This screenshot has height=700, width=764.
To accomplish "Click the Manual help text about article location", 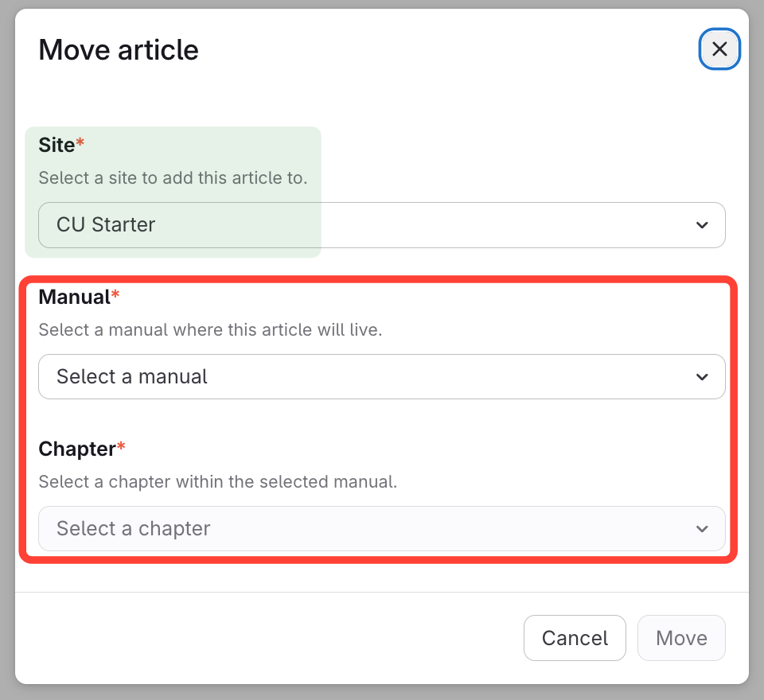I will (x=210, y=330).
